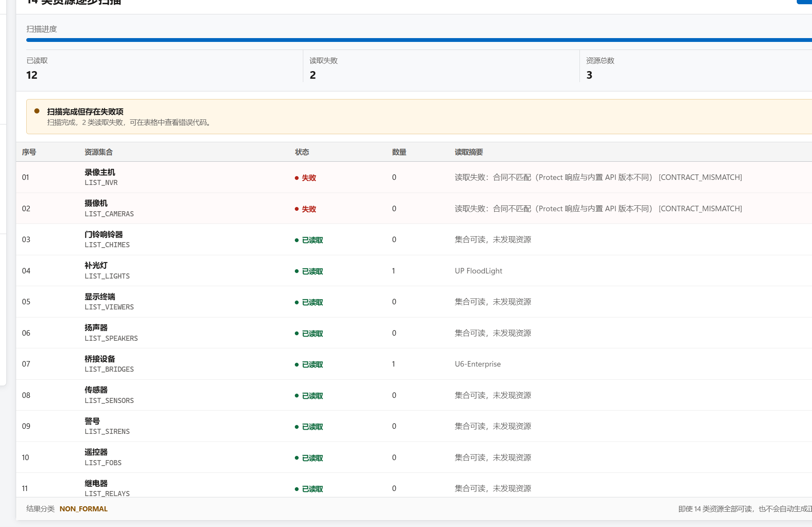The height and width of the screenshot is (527, 812).
Task: Click row number 04
Action: point(26,271)
